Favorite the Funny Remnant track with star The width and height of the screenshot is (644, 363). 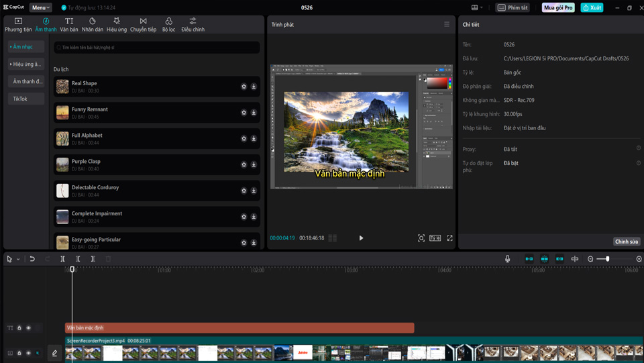click(244, 113)
